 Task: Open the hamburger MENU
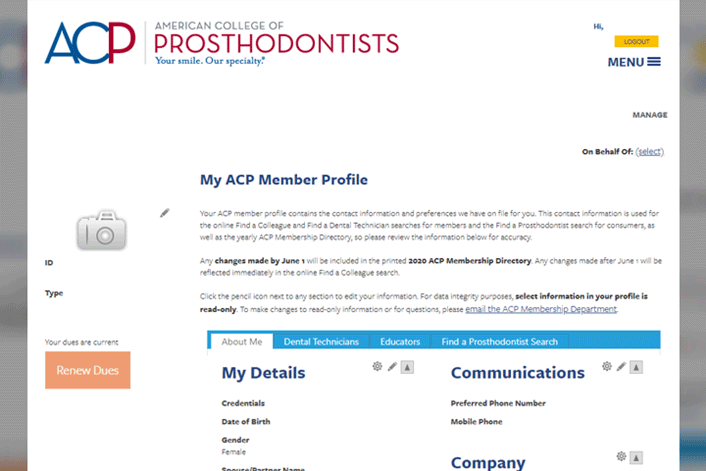tap(634, 62)
